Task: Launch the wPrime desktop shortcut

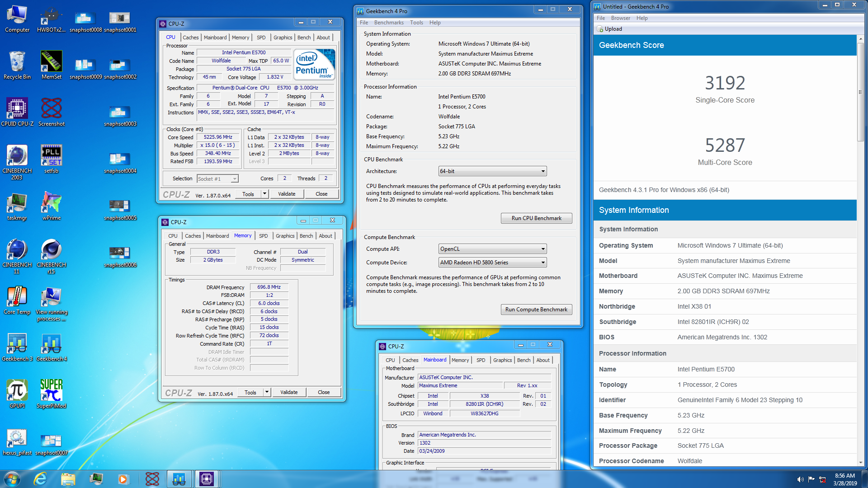Action: [51, 206]
